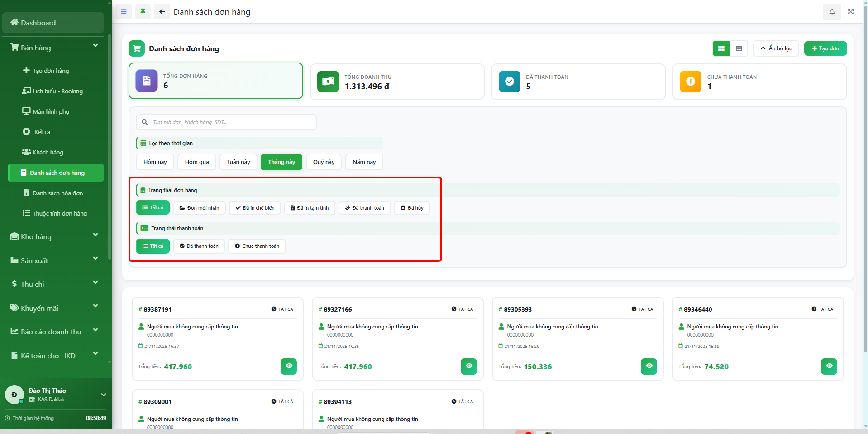The width and height of the screenshot is (868, 434).
Task: Switch to table list view
Action: point(739,48)
